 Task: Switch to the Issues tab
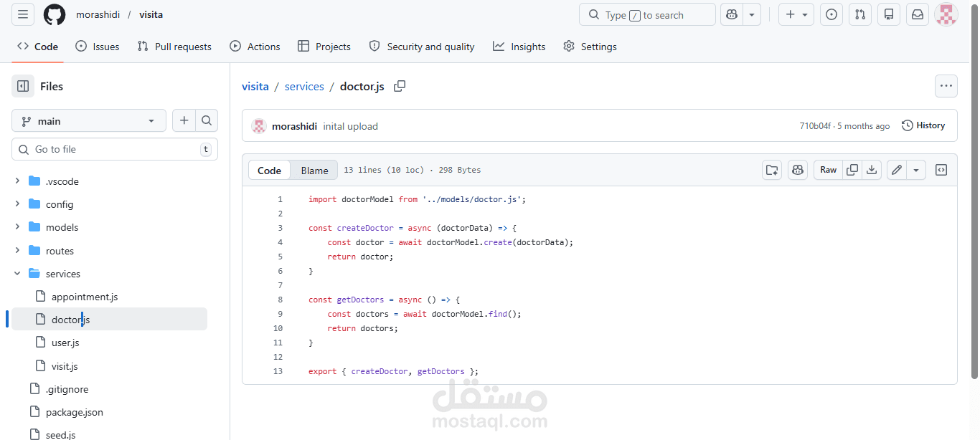98,47
